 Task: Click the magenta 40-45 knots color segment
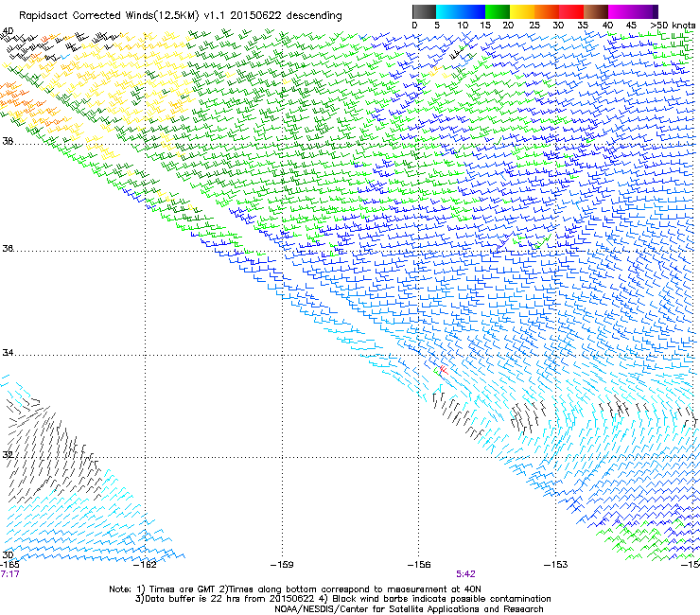click(621, 11)
